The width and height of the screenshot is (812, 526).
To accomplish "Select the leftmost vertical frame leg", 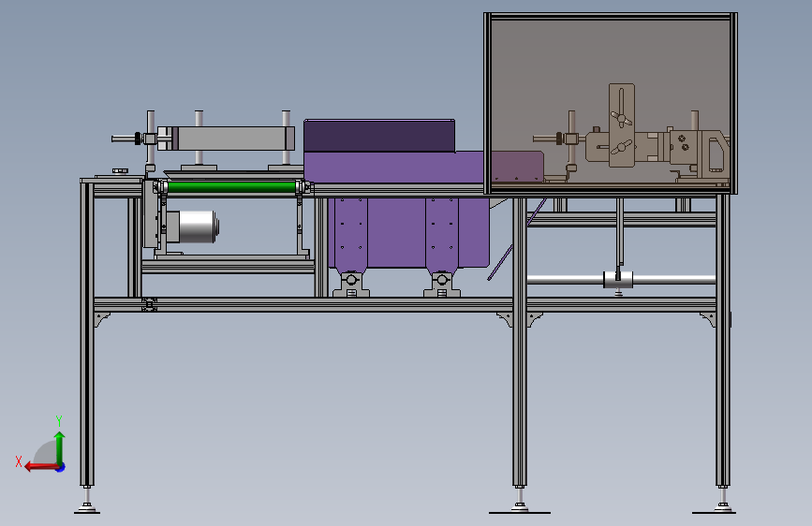I will point(87,334).
